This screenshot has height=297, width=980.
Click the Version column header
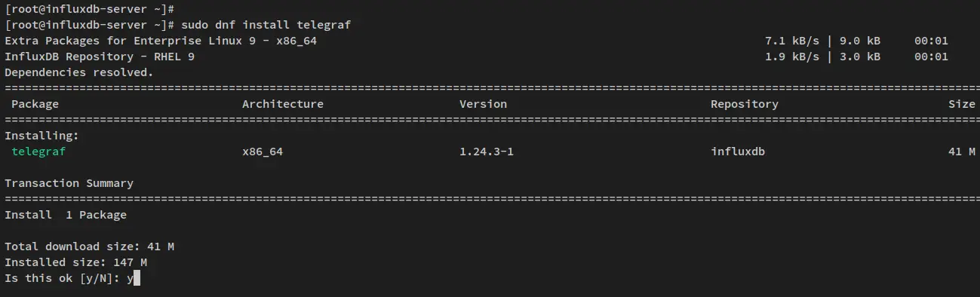click(x=483, y=104)
